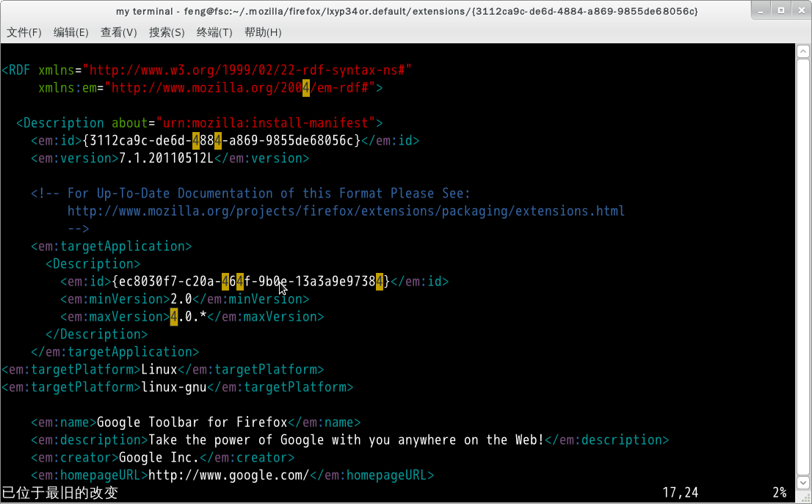Image resolution: width=812 pixels, height=504 pixels.
Task: Open the 查看(V) menu
Action: (x=119, y=32)
